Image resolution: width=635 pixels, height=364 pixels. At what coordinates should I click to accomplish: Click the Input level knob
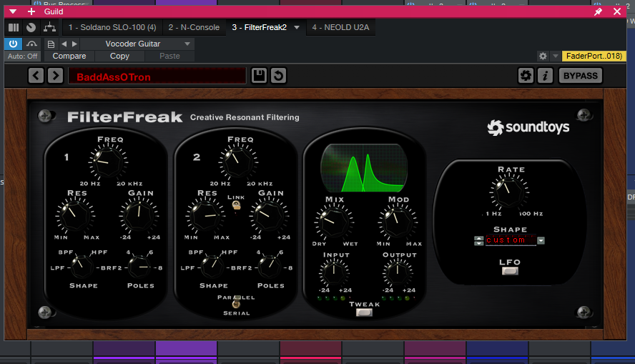334,272
